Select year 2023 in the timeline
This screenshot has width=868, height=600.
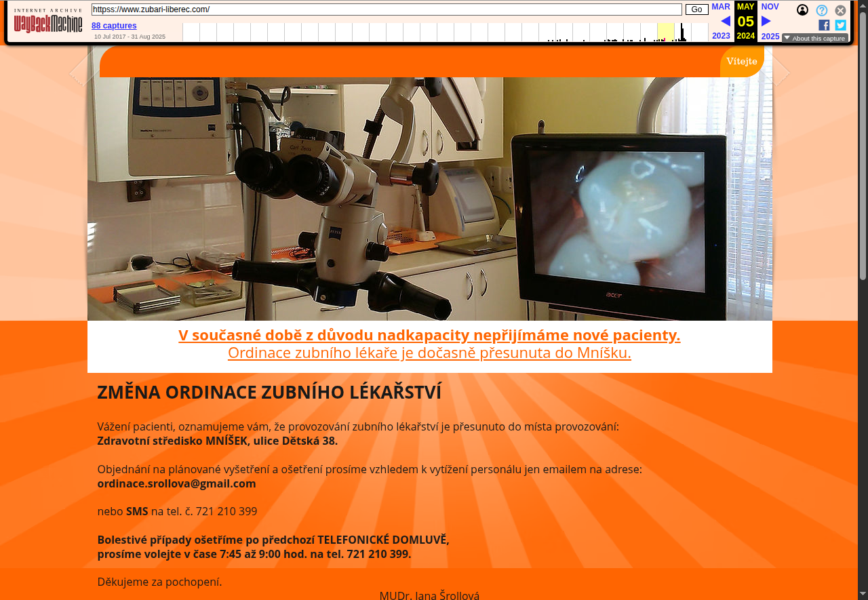coord(721,36)
